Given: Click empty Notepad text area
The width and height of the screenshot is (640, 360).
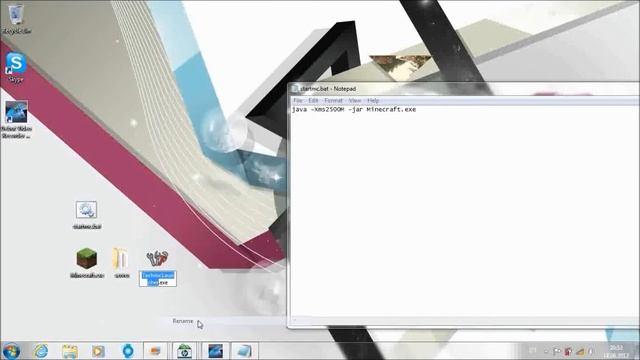Looking at the screenshot, I should 463,212.
